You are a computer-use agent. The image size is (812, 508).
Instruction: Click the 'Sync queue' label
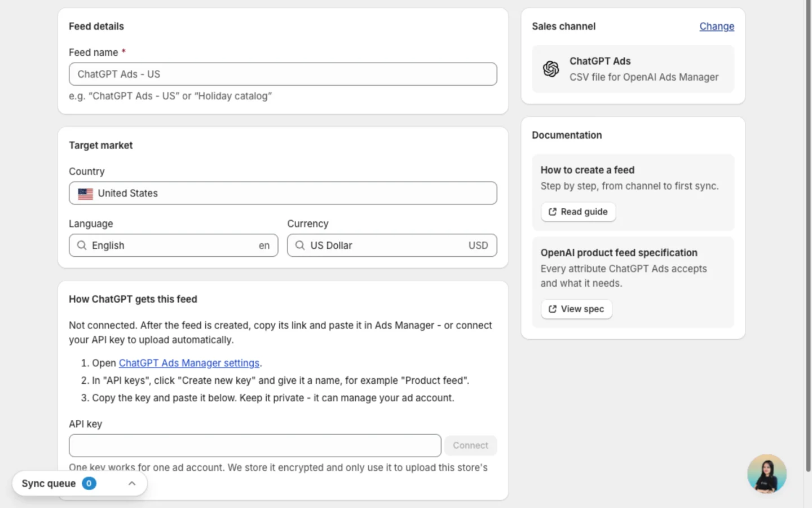tap(48, 484)
